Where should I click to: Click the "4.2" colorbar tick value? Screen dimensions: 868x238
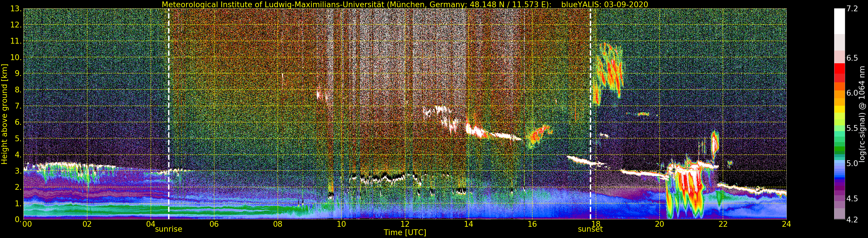[x=852, y=220]
